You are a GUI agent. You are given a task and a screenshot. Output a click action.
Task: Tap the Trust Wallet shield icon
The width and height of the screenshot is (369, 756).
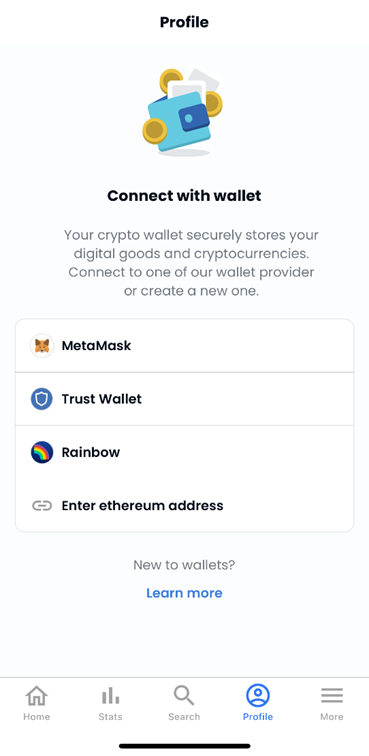point(42,399)
